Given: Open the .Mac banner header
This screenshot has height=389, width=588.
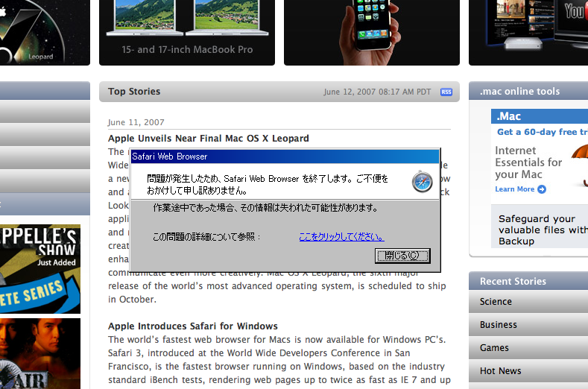Looking at the screenshot, I should (x=540, y=116).
